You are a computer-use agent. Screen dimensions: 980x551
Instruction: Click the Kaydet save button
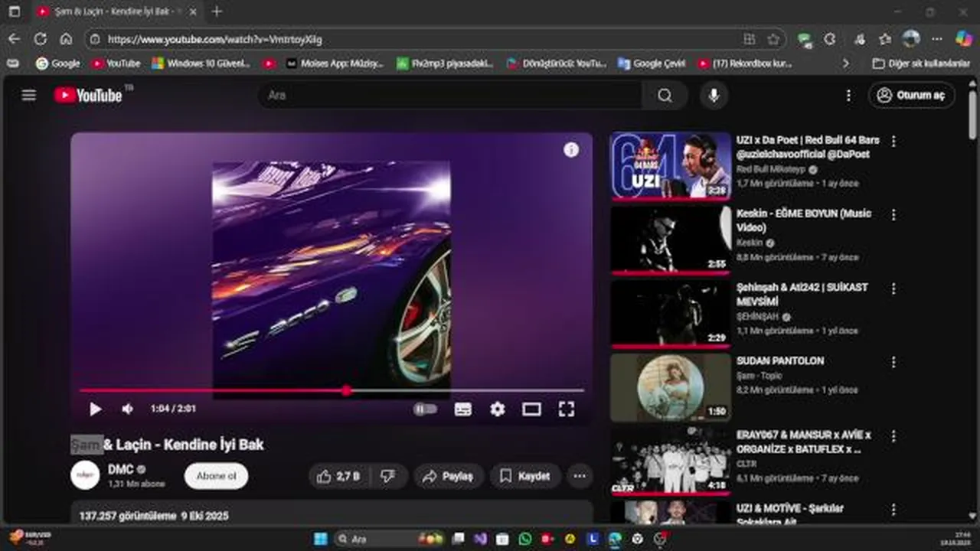525,476
